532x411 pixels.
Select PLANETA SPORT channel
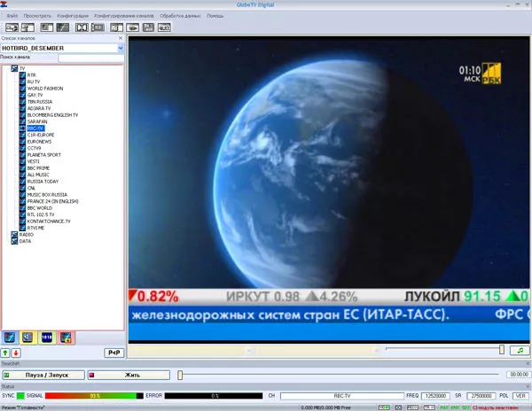(x=44, y=155)
